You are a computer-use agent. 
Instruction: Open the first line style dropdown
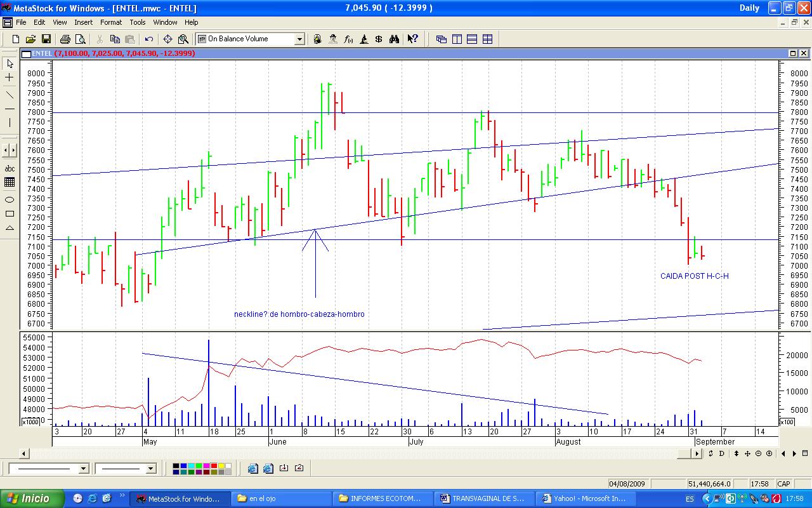point(83,469)
